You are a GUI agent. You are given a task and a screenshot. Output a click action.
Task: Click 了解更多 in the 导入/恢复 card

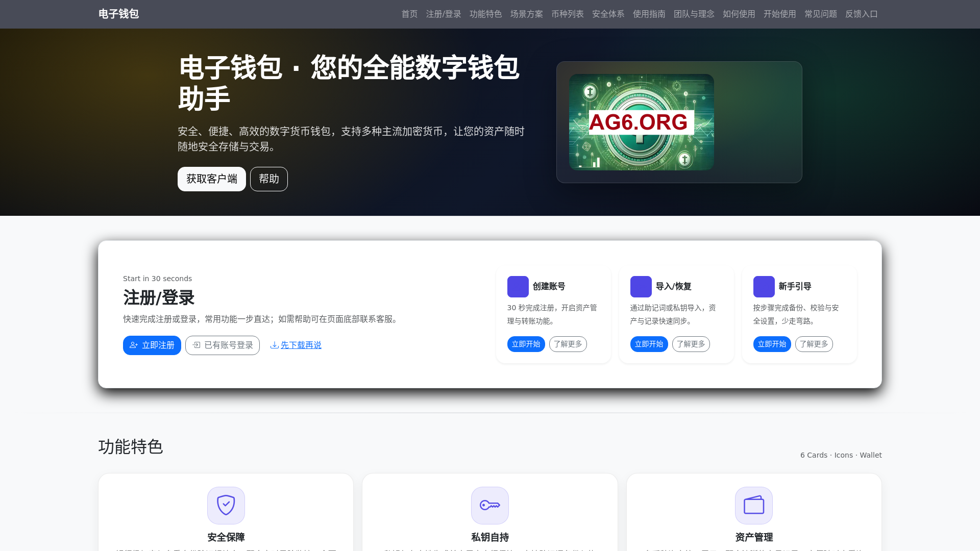(x=691, y=344)
